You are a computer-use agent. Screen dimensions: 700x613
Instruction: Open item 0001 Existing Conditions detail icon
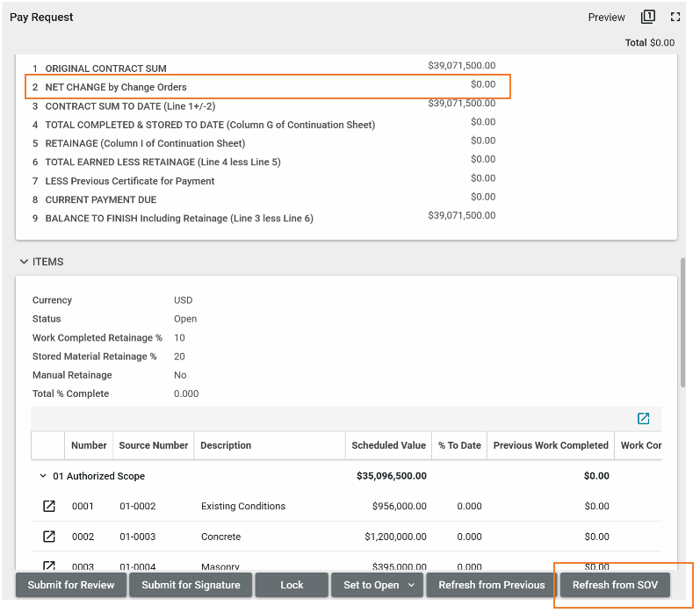click(49, 507)
